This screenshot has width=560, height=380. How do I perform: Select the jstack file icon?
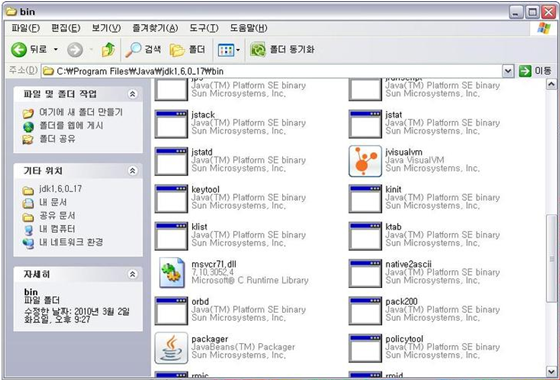[171, 124]
